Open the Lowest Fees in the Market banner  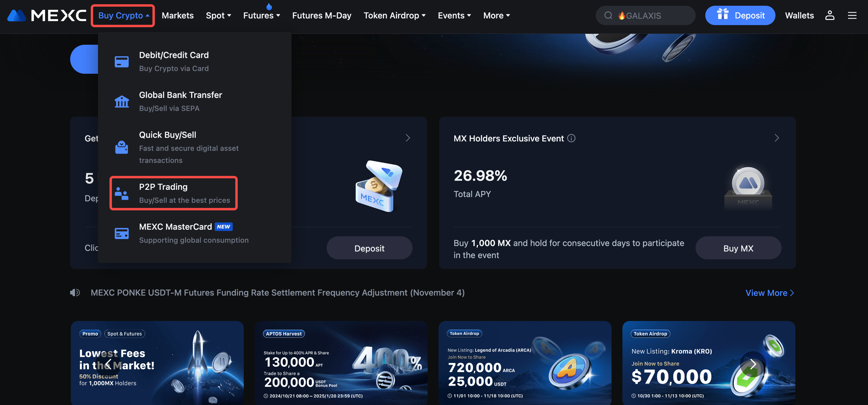point(157,363)
